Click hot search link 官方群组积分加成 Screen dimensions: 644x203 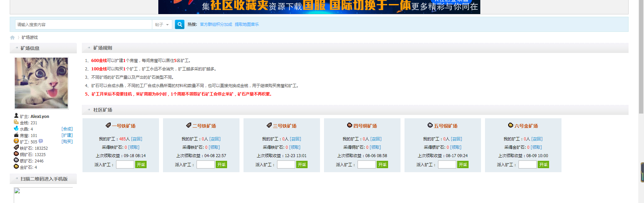click(x=216, y=24)
